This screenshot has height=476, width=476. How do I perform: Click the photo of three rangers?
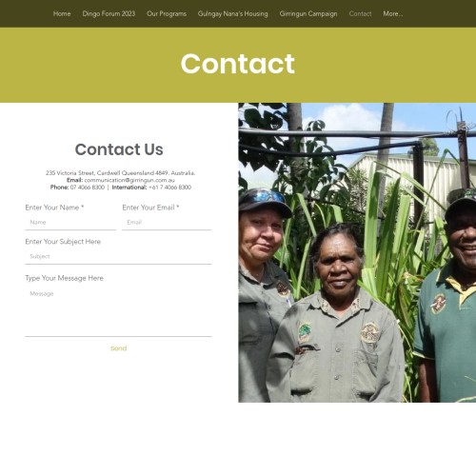357,252
